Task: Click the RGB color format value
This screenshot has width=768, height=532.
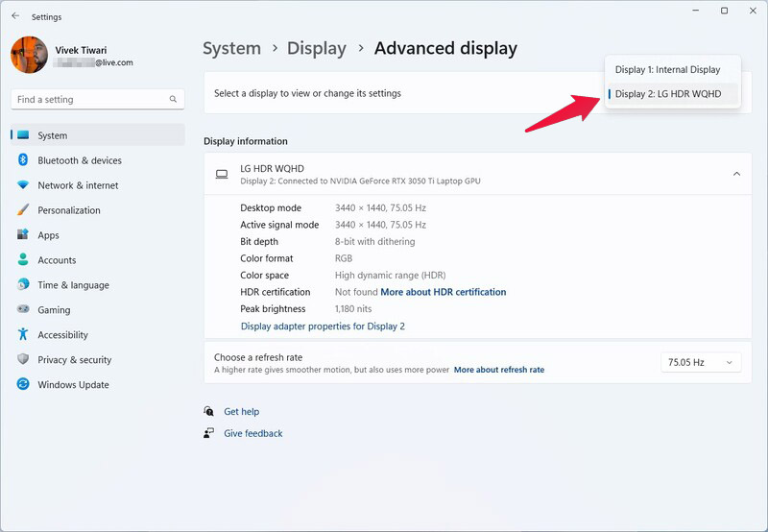Action: 344,258
